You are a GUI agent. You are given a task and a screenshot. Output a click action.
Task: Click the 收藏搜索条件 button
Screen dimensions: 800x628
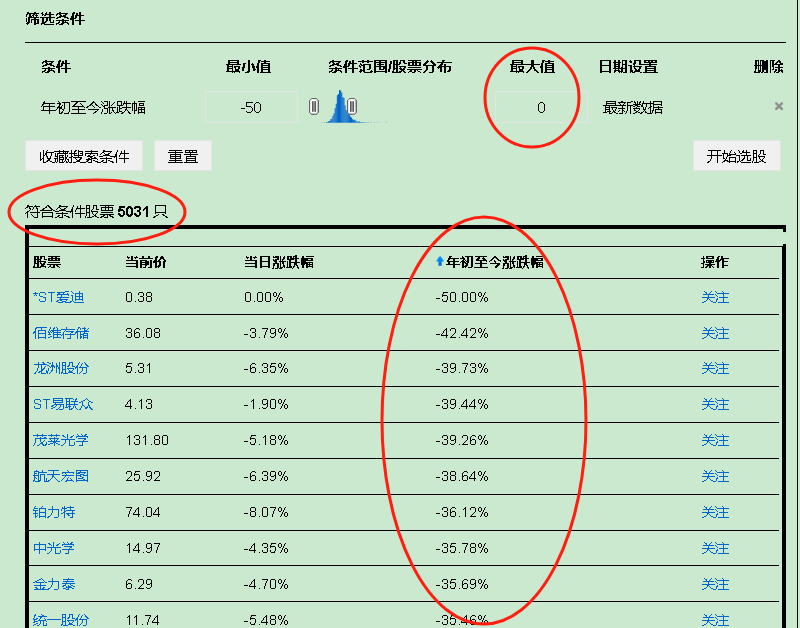(84, 156)
